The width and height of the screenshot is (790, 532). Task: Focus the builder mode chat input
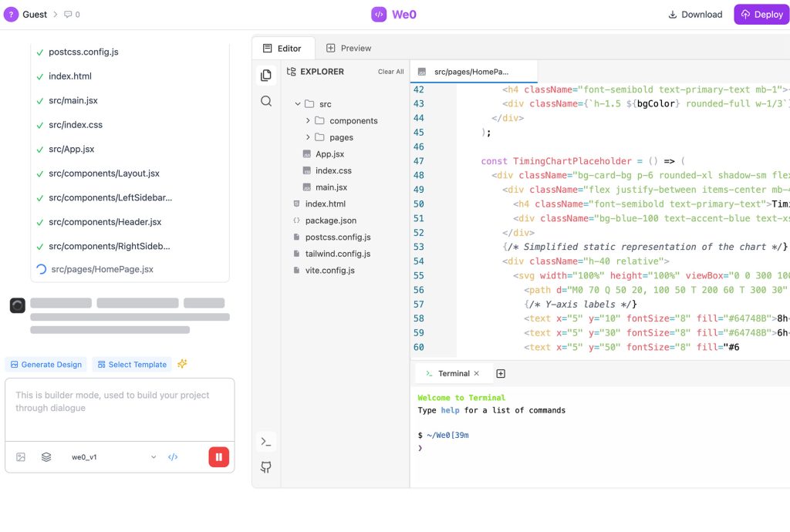[120, 410]
